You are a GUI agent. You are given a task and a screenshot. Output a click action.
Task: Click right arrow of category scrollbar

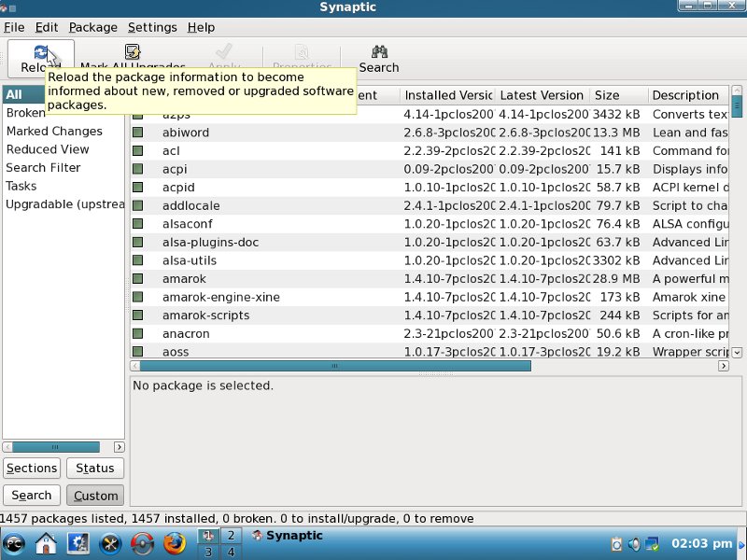pyautogui.click(x=119, y=447)
